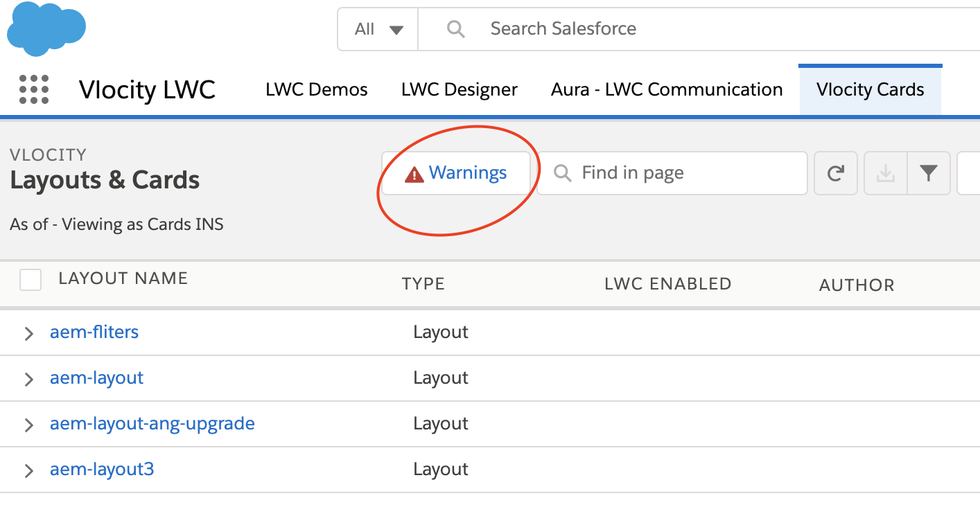Tick the select-all checkbox beside Layout Name
This screenshot has height=507, width=980.
[x=30, y=280]
